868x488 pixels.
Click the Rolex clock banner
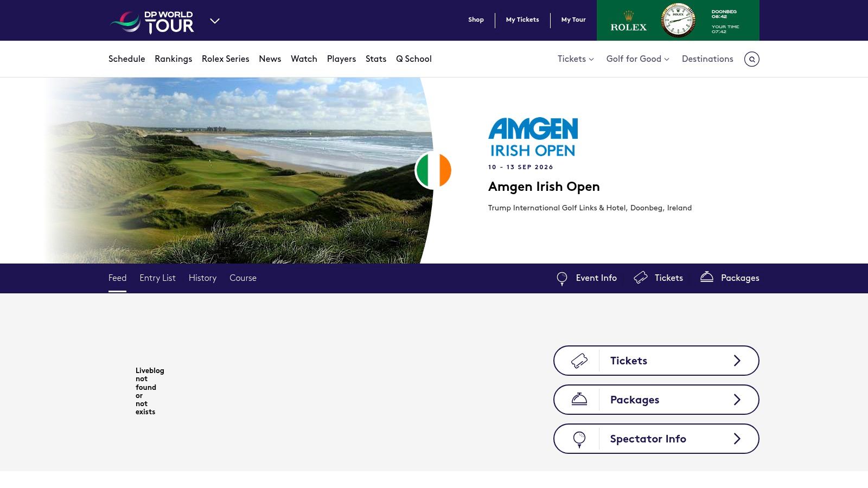point(678,20)
